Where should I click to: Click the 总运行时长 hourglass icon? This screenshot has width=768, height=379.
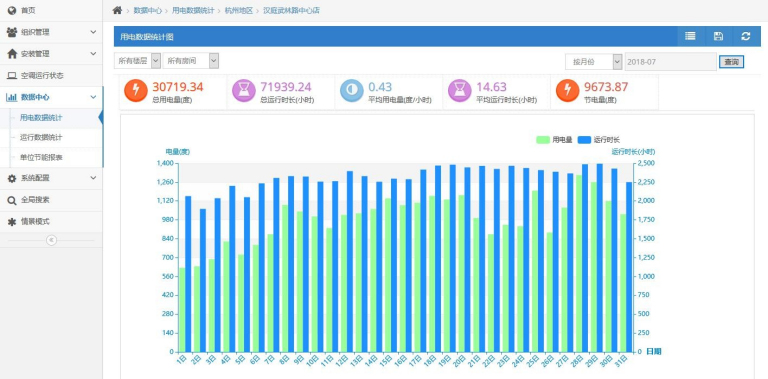(x=243, y=91)
